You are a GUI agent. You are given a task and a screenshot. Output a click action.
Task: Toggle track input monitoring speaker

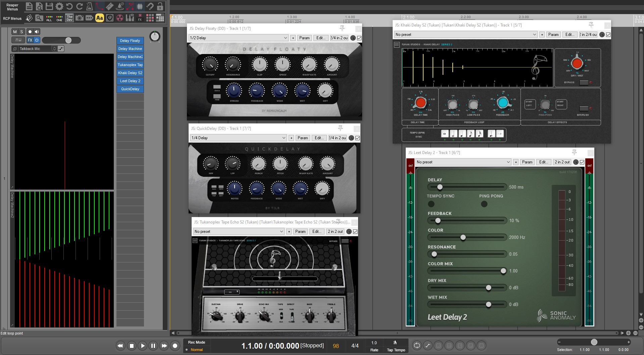(x=37, y=32)
